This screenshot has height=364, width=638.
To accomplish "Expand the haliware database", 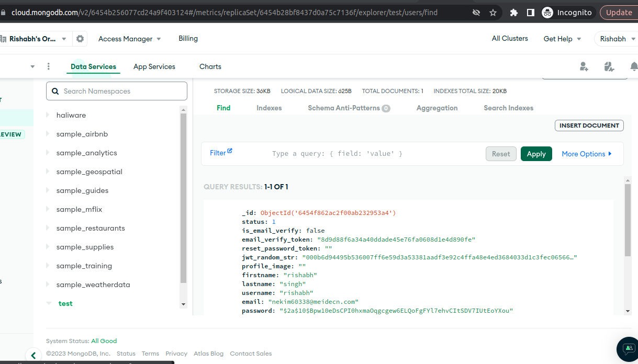I will (x=48, y=115).
